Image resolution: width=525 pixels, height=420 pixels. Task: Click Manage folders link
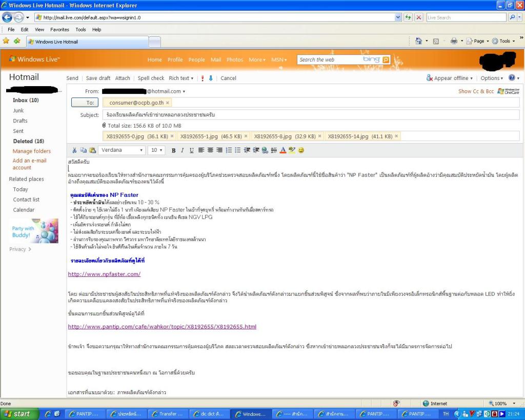pyautogui.click(x=32, y=151)
